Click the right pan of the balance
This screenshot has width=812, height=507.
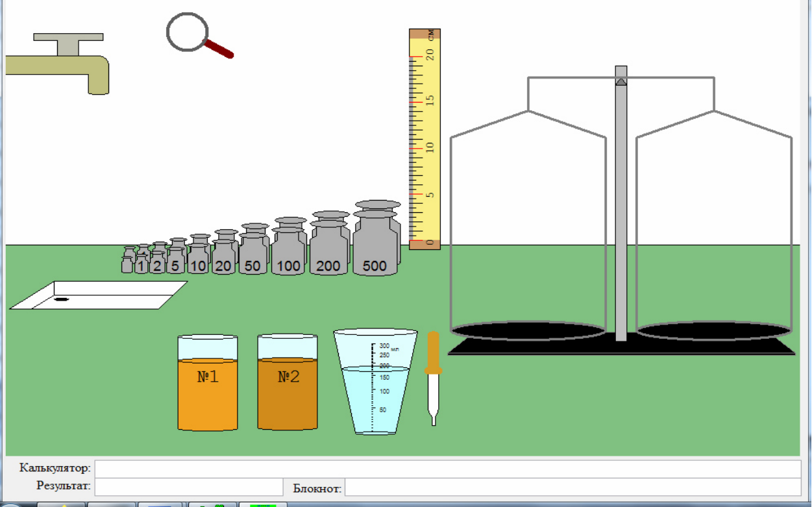pos(714,330)
